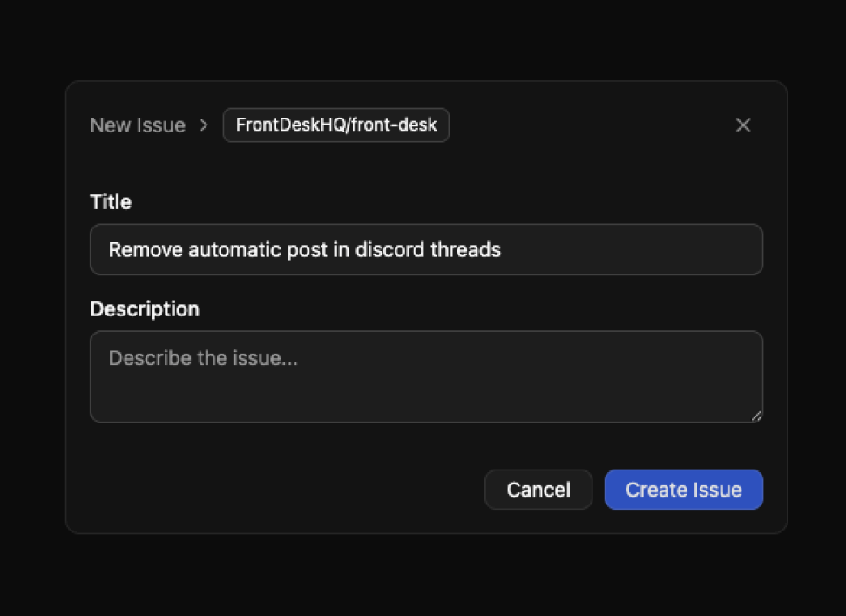Click the Description field label
Image resolution: width=846 pixels, height=616 pixels.
pyautogui.click(x=145, y=309)
